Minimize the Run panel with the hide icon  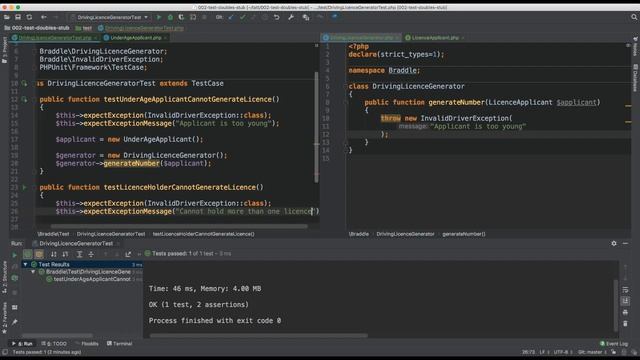click(x=625, y=243)
